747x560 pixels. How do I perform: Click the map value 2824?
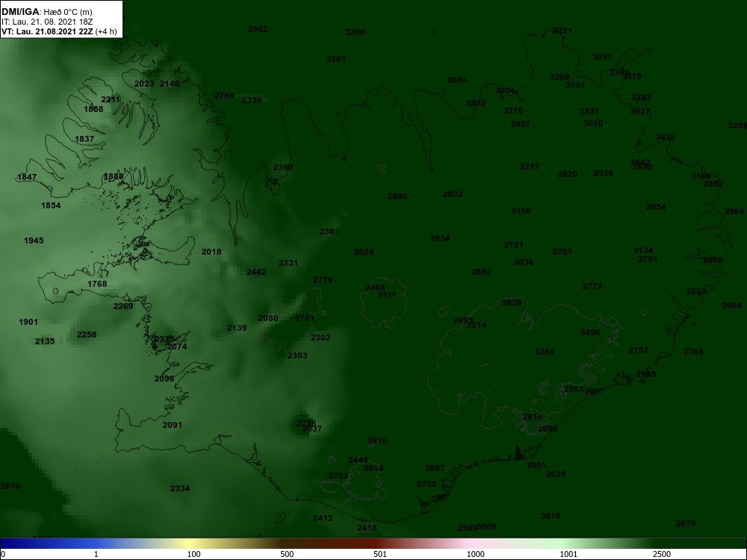tap(364, 252)
